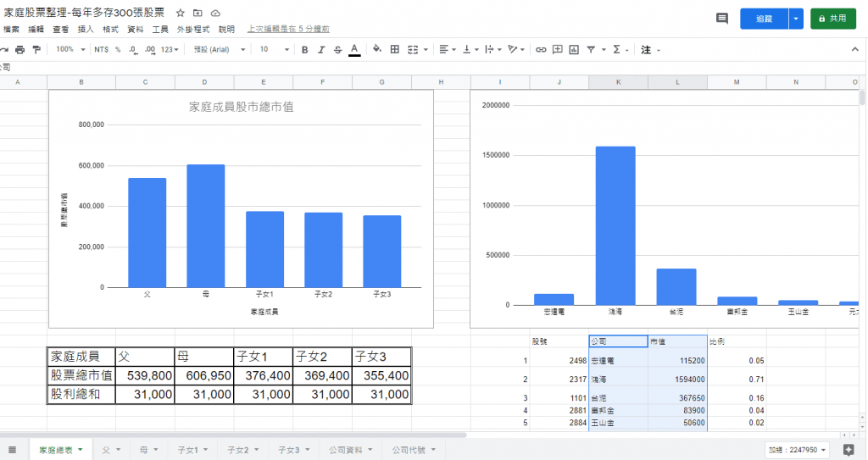Viewport: 868px width, 460px height.
Task: Open the comment history icon
Action: click(x=721, y=18)
